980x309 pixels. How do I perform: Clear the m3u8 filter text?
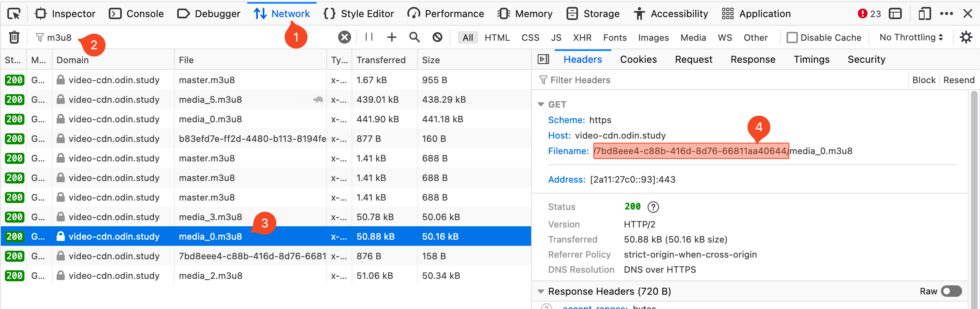tap(344, 38)
